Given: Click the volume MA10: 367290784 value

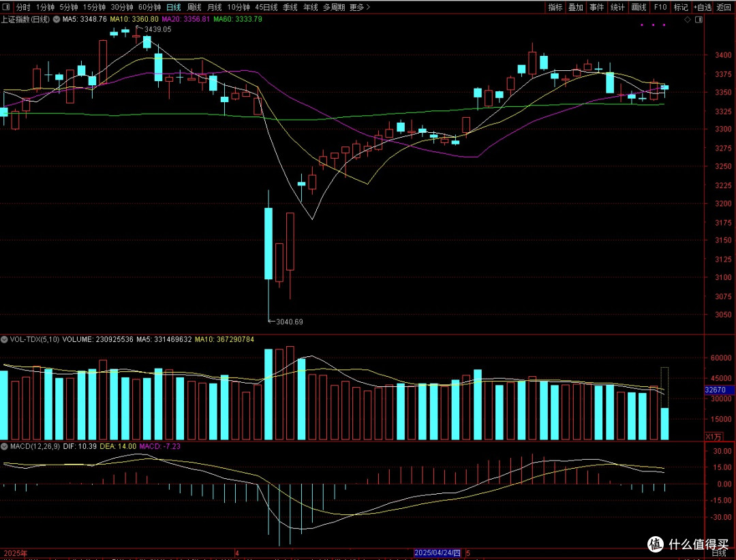Looking at the screenshot, I should 224,339.
